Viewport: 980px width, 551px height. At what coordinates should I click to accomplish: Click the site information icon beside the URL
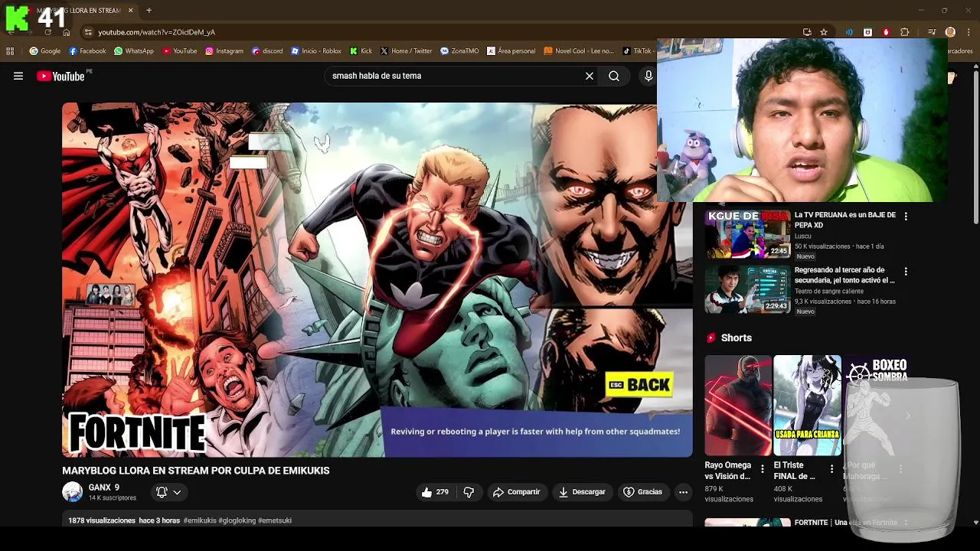[x=88, y=32]
